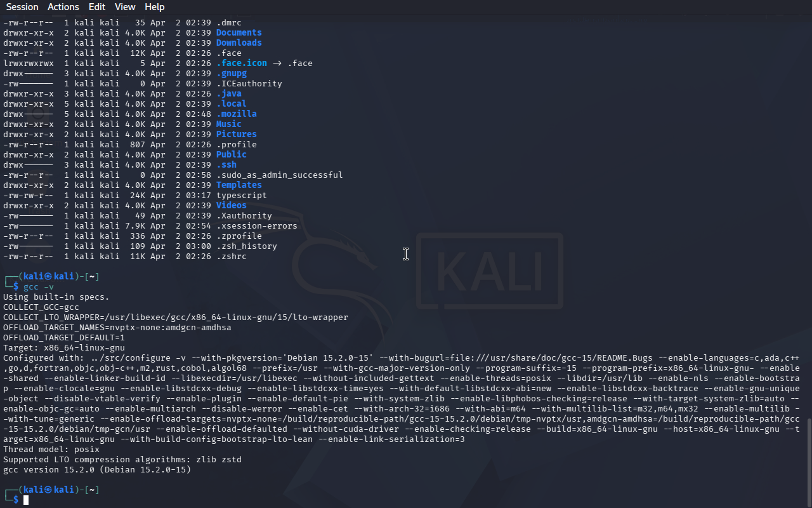Click the .zshrc file entry

pyautogui.click(x=231, y=256)
